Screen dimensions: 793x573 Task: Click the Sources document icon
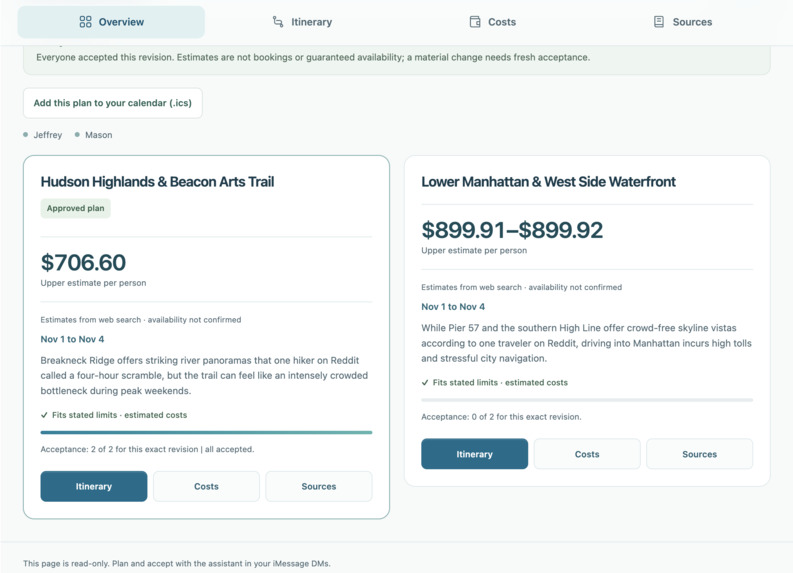click(658, 22)
